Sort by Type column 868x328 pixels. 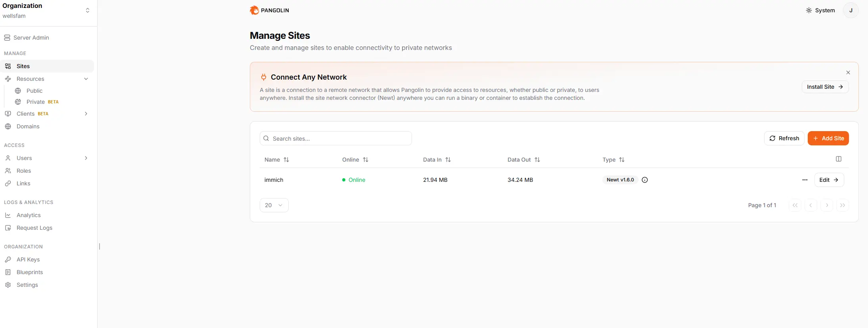tap(613, 160)
